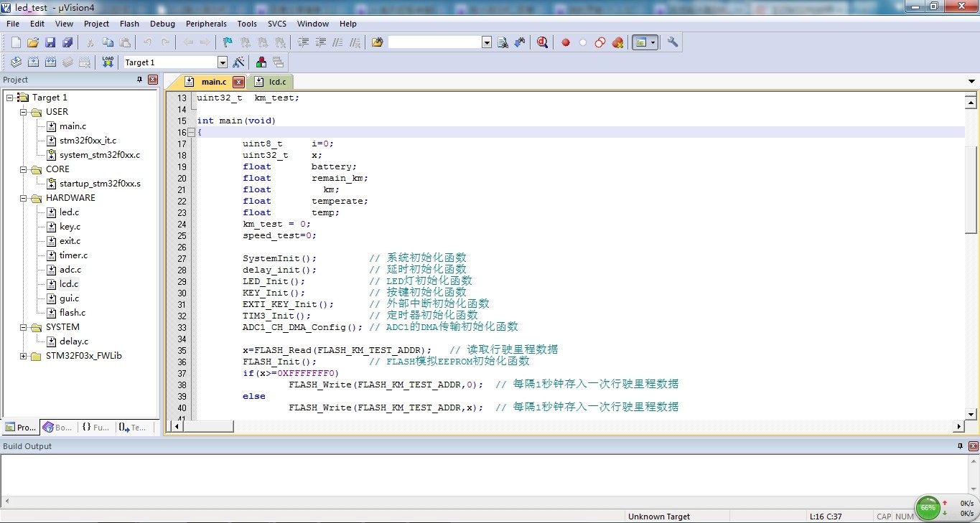The height and width of the screenshot is (523, 980).
Task: Switch to Books panel tab
Action: [x=58, y=427]
